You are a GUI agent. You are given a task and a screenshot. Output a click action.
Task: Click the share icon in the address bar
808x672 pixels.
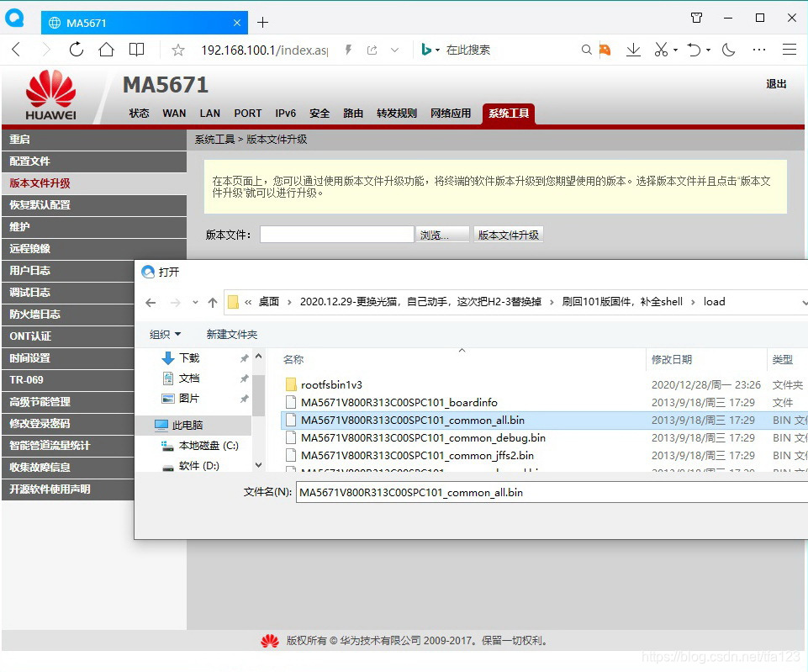point(372,50)
